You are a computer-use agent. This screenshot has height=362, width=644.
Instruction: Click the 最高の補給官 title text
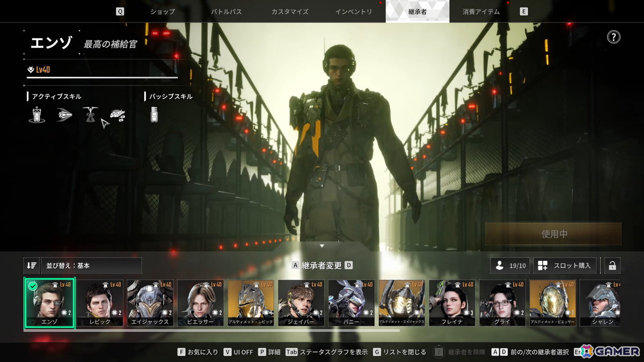tap(110, 45)
